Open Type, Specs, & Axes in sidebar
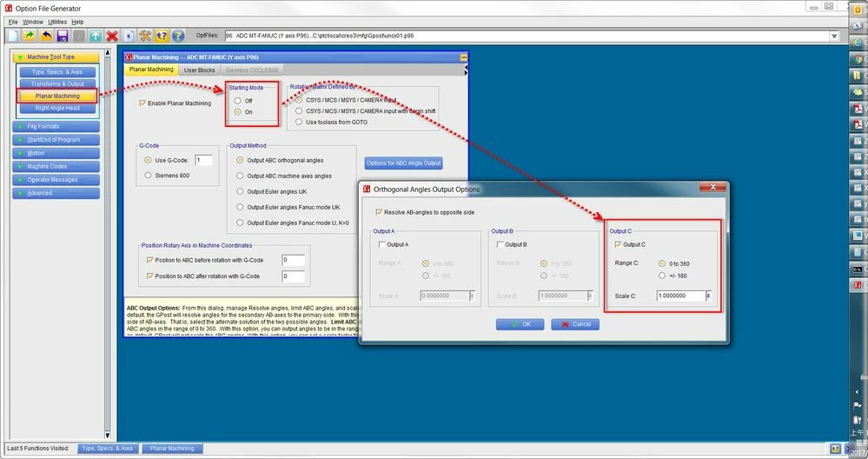 (57, 72)
